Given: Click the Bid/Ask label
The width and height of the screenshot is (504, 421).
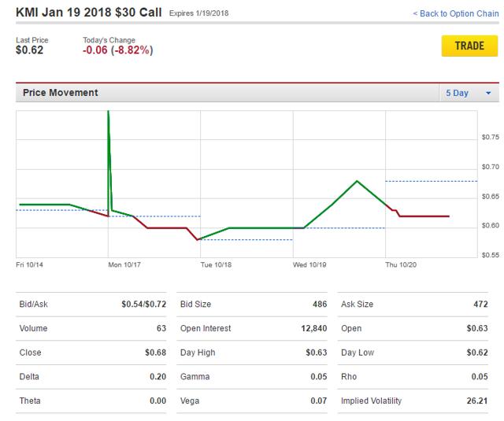Looking at the screenshot, I should 33,304.
